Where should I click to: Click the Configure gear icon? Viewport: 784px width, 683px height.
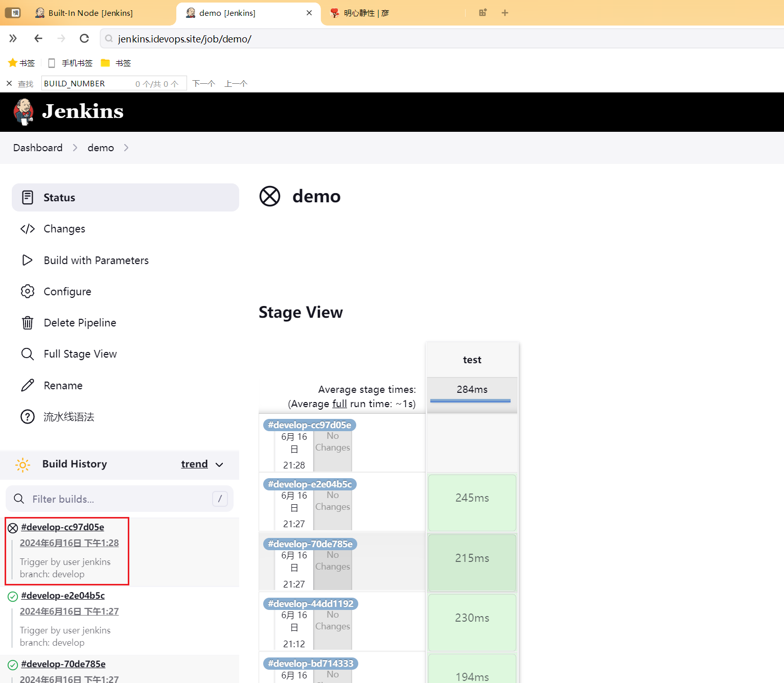(28, 291)
